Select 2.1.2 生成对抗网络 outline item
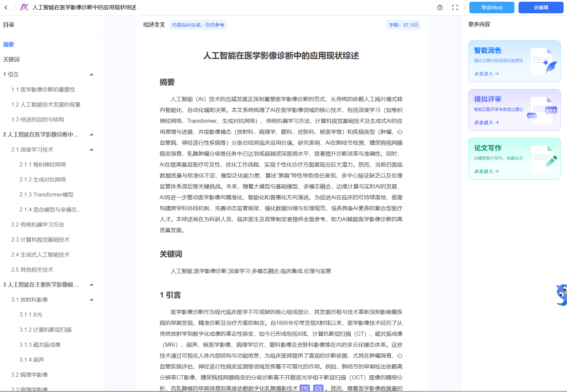This screenshot has width=567, height=392. coord(43,179)
